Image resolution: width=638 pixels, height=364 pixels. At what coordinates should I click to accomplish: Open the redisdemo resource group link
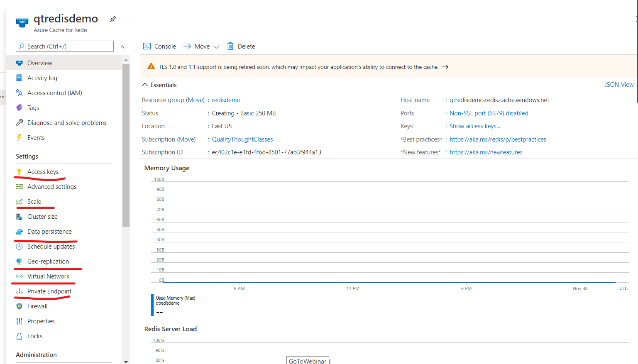[226, 100]
